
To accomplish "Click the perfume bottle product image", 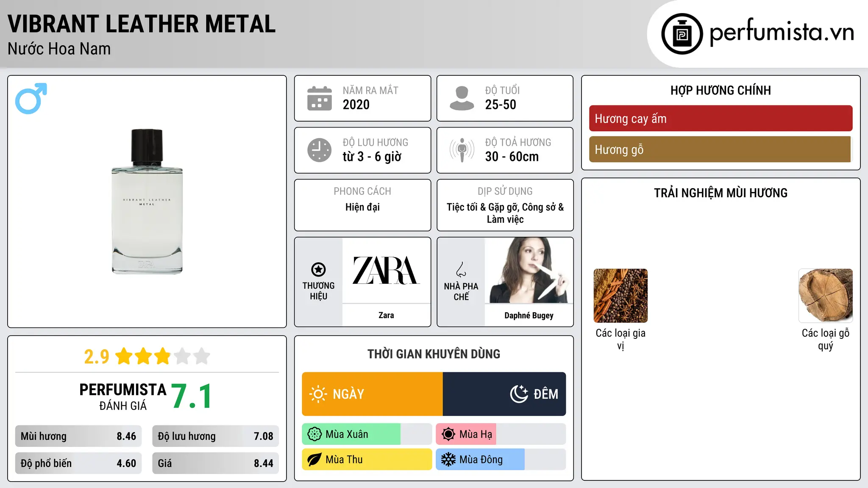I will click(x=147, y=202).
